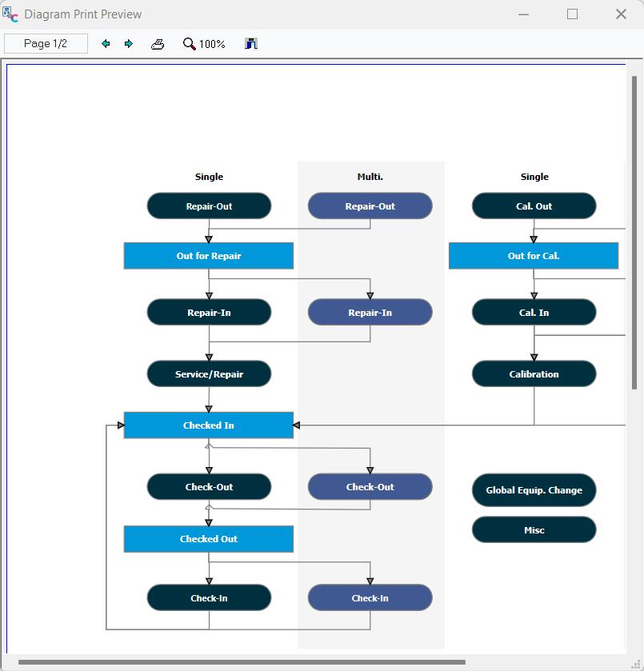Click the magnifier zoom icon

click(189, 44)
